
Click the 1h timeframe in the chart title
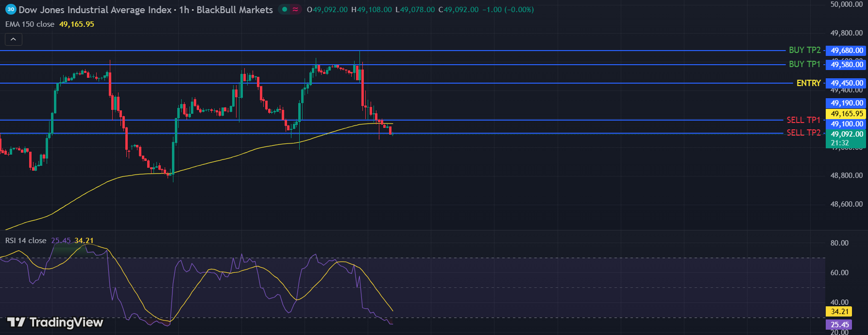(x=184, y=10)
